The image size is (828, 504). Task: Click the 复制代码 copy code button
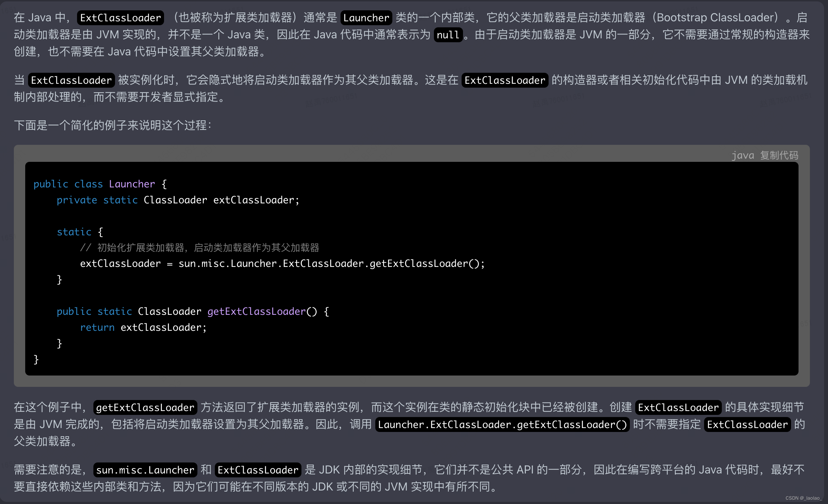click(x=779, y=155)
